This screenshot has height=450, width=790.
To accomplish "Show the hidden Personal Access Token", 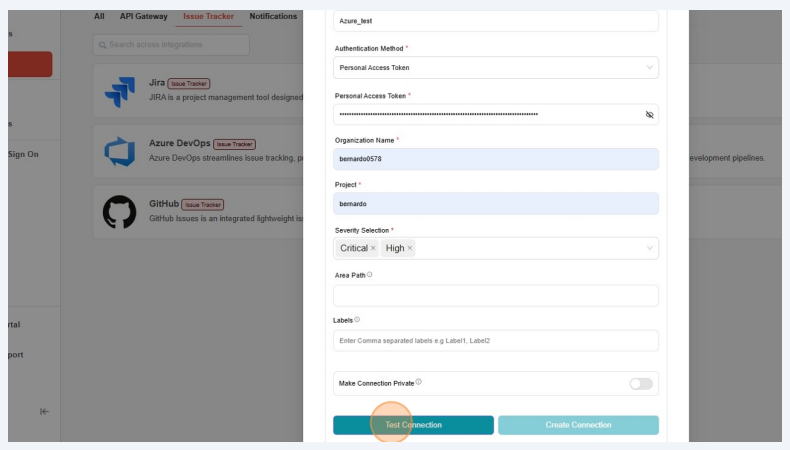I will click(649, 115).
